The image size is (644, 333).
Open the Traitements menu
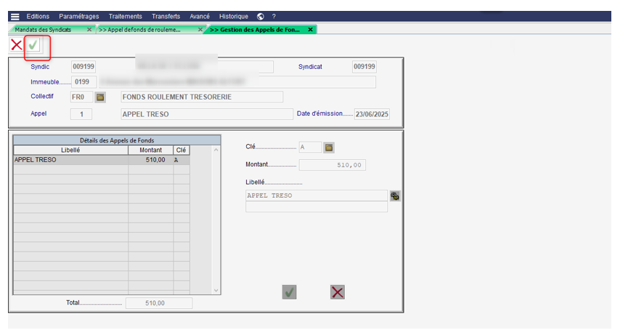click(x=126, y=16)
